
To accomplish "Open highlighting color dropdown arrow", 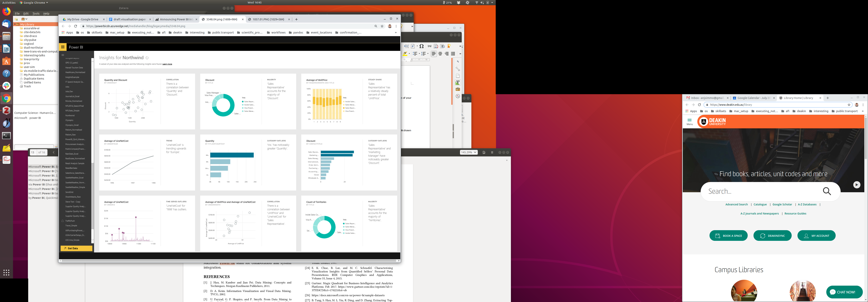I will 409,54.
